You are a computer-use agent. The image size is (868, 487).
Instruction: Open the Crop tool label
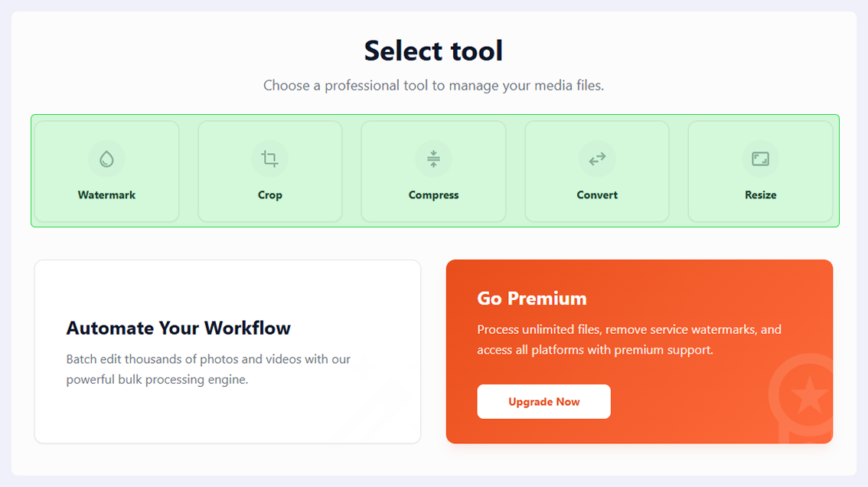point(269,195)
